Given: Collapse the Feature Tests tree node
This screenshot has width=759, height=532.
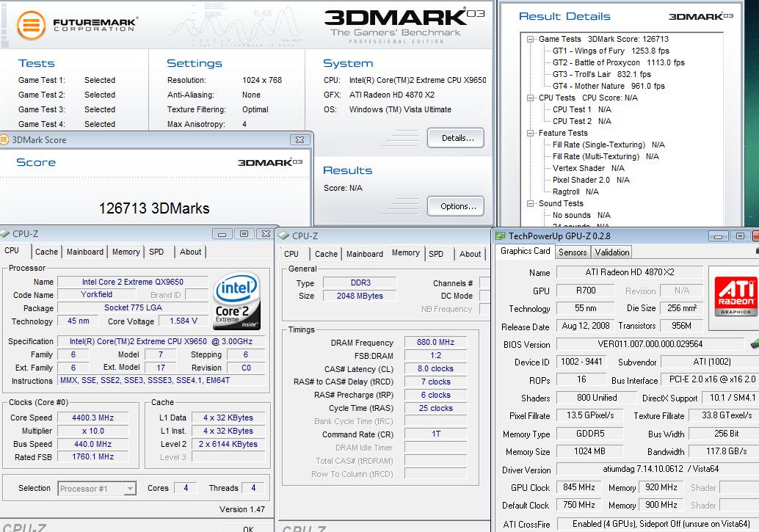Looking at the screenshot, I should (531, 133).
